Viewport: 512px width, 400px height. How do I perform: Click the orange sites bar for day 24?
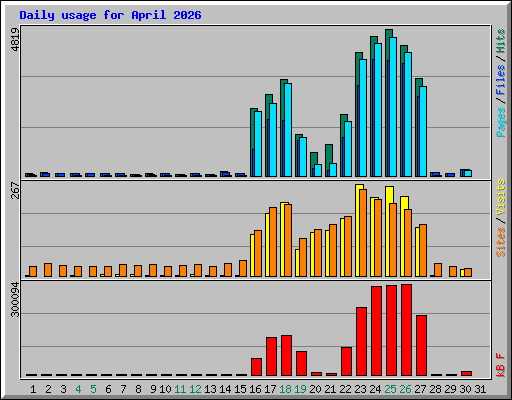tap(378, 238)
